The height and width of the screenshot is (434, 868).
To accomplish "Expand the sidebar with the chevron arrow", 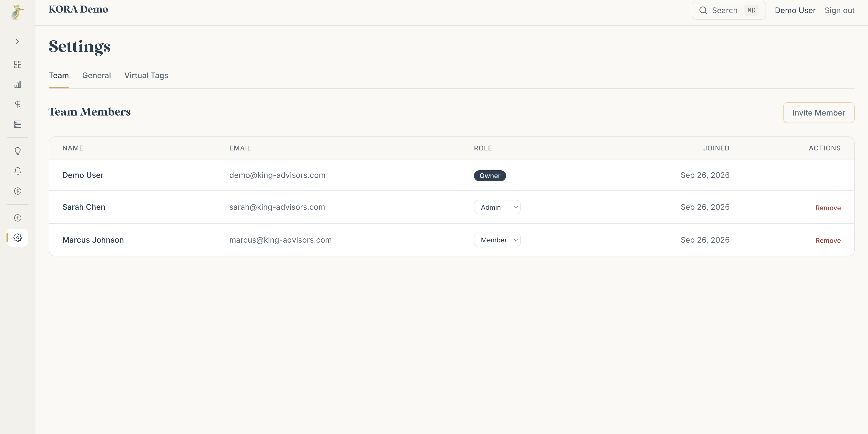I will [18, 41].
